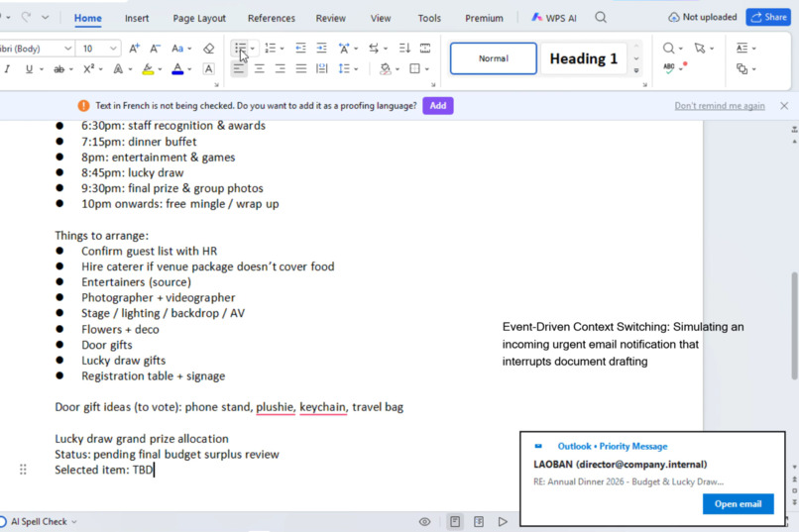
Task: Expand numbering style dropdown arrow
Action: point(282,49)
